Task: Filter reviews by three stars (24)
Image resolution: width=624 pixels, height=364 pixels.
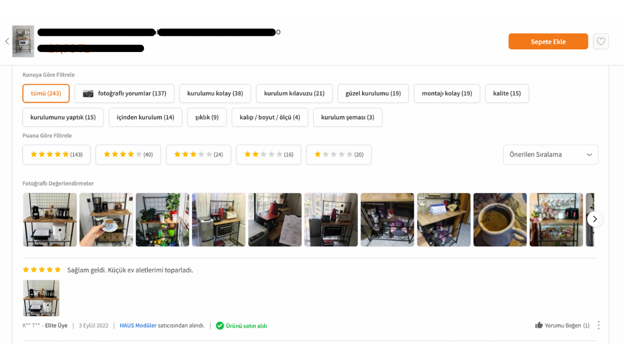Action: [x=199, y=154]
